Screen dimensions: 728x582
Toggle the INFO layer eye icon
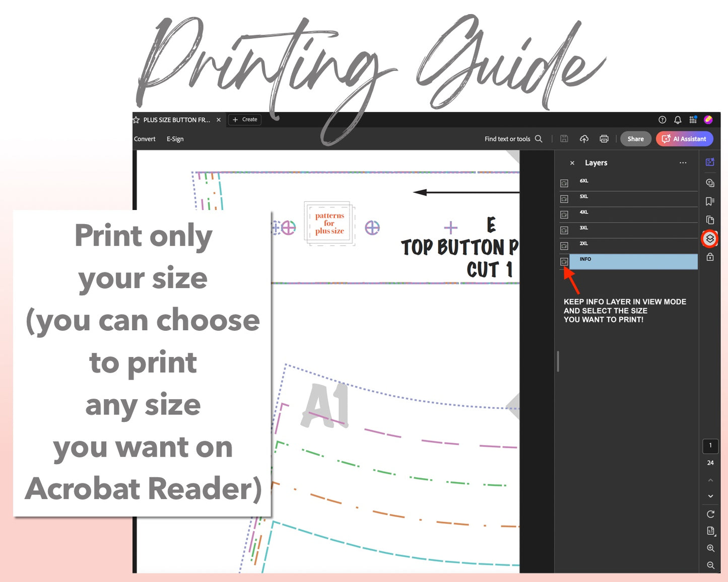click(564, 262)
